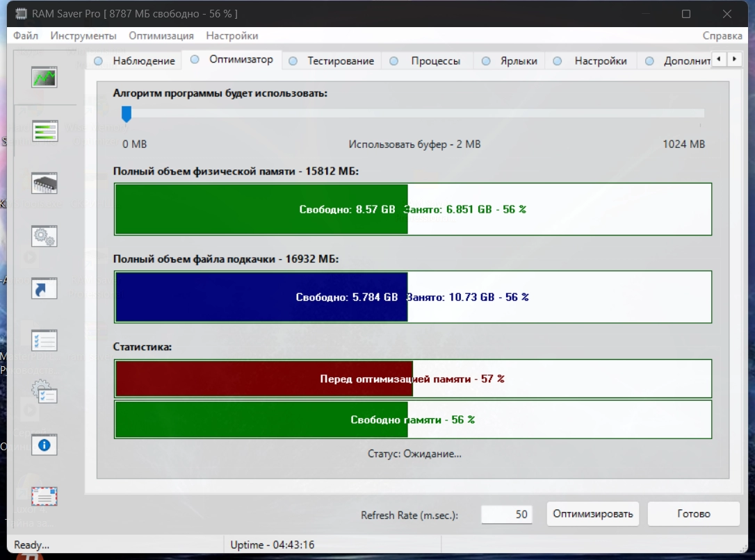
Task: Open the Тестирование tab
Action: pyautogui.click(x=332, y=61)
